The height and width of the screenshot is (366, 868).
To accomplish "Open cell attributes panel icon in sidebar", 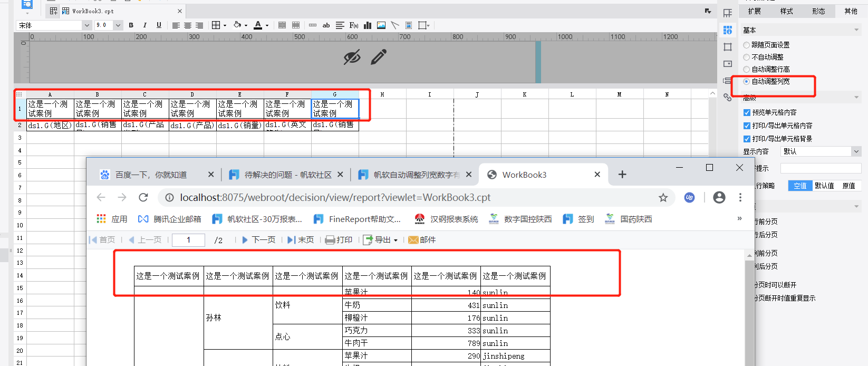I will pos(728,30).
